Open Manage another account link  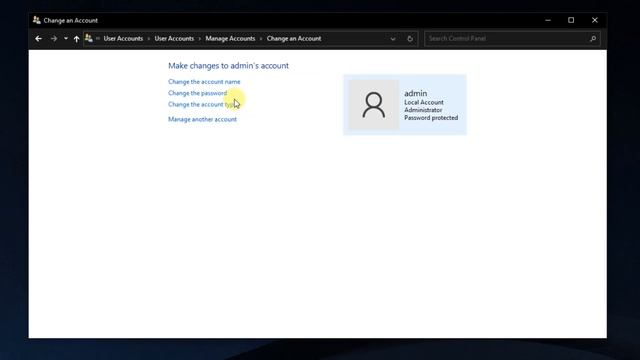[x=202, y=119]
